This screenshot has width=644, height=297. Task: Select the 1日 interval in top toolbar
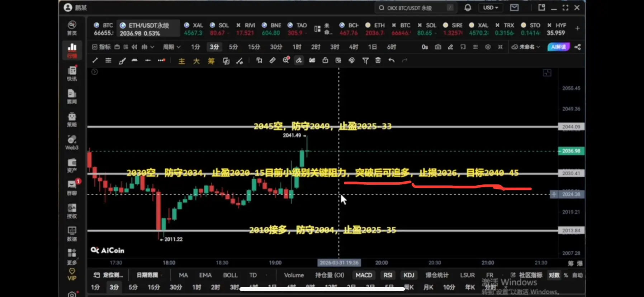point(372,47)
